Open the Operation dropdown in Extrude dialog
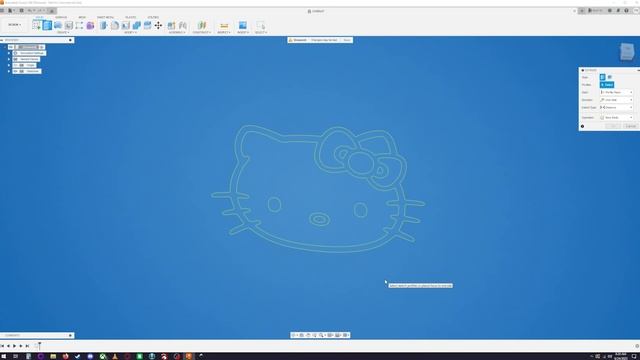The width and height of the screenshot is (640, 360). click(x=616, y=118)
